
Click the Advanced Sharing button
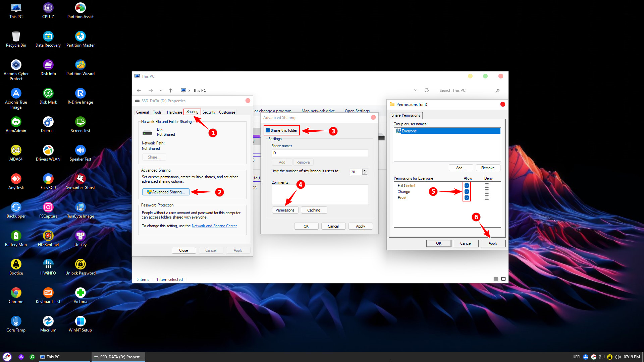[x=166, y=192]
